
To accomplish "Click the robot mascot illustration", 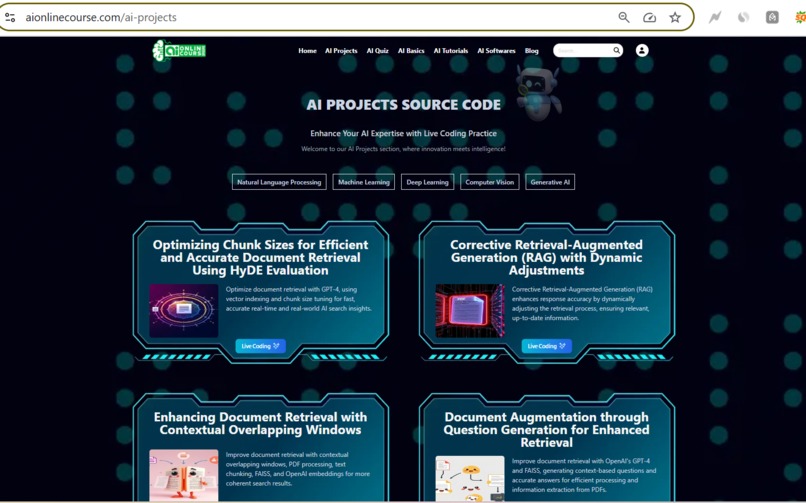I will 538,92.
